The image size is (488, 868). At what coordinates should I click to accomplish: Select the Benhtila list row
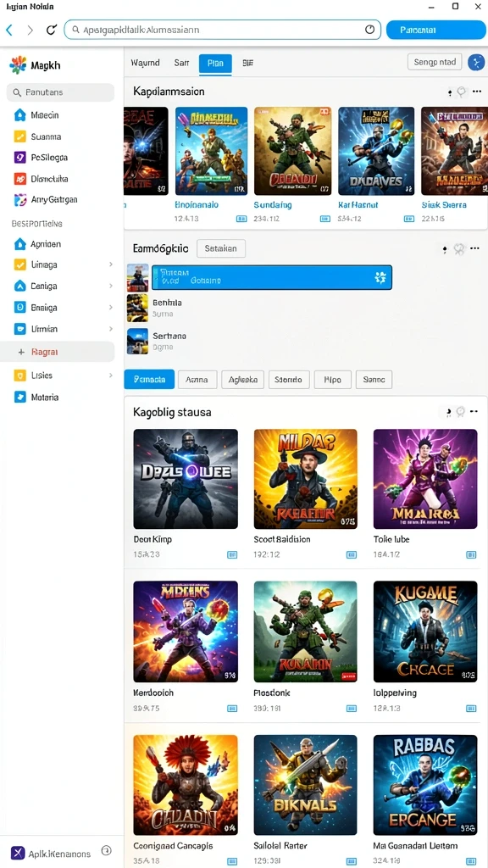(x=259, y=309)
